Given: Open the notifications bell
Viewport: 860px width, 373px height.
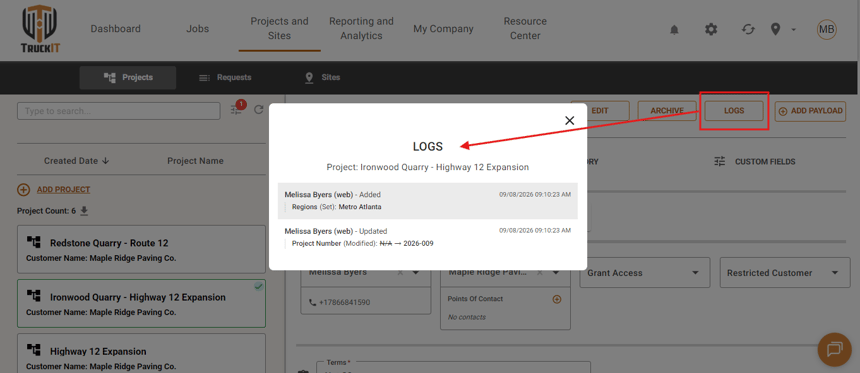Looking at the screenshot, I should 674,30.
